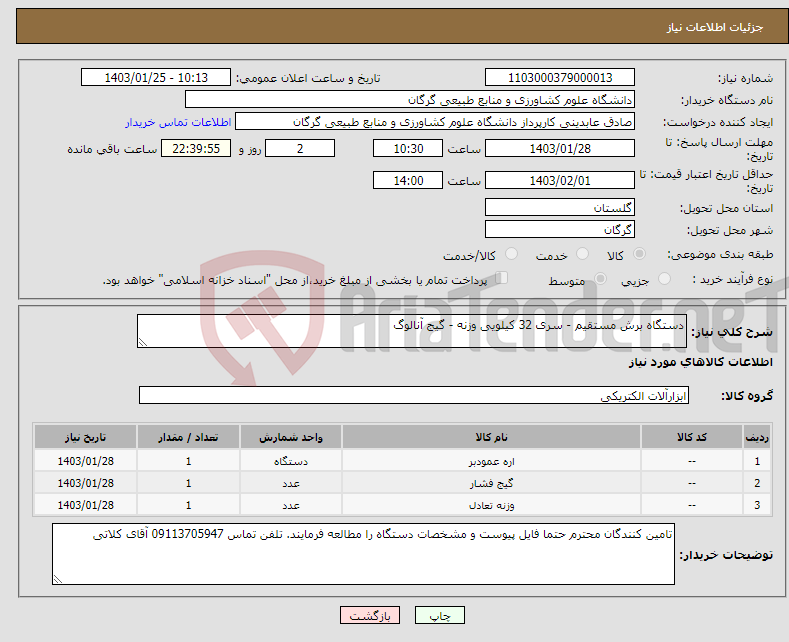Image resolution: width=789 pixels, height=642 pixels.
Task: Select the کالا radio button
Action: tap(639, 254)
